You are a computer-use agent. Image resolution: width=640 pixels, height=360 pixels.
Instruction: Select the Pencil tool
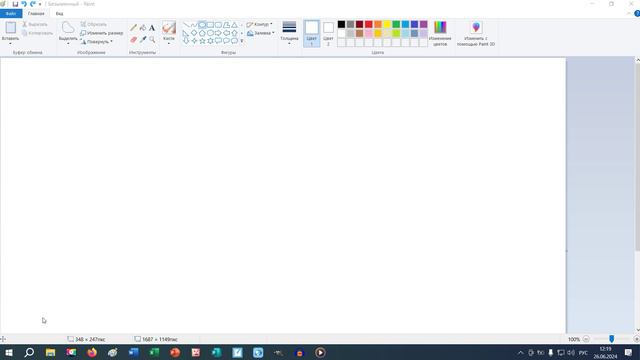[x=133, y=28]
